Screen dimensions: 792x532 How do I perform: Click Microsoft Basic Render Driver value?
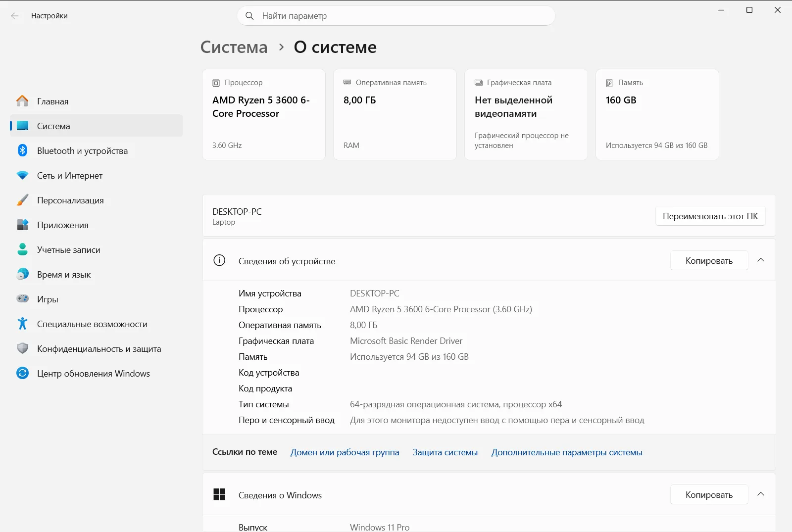(406, 341)
